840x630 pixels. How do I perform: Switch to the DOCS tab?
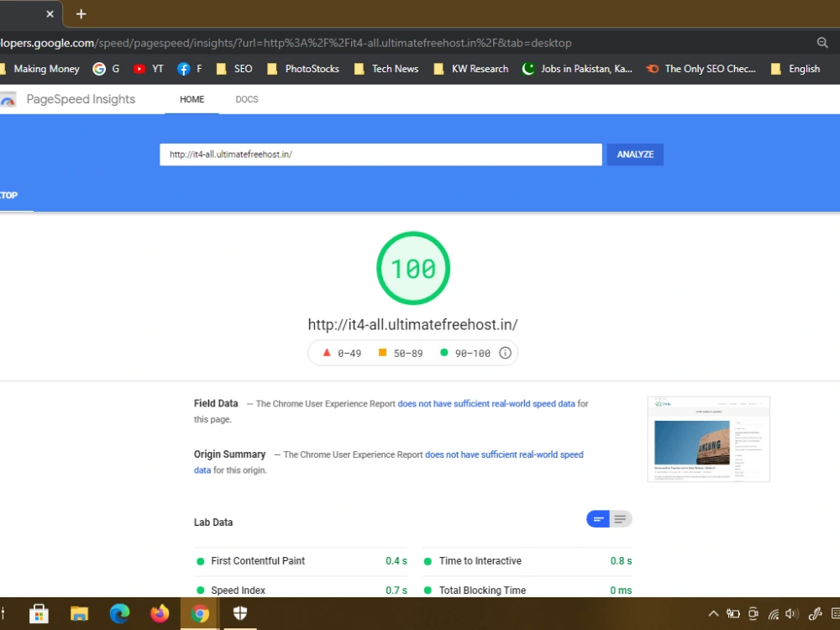point(247,99)
